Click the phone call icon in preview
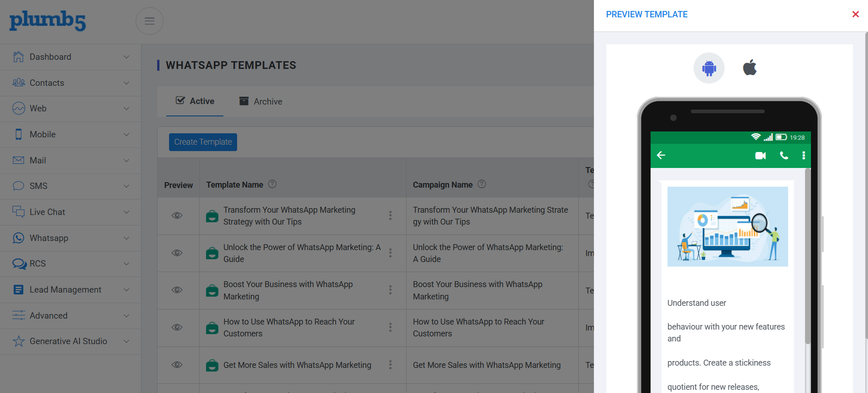This screenshot has width=868, height=393. (x=784, y=155)
